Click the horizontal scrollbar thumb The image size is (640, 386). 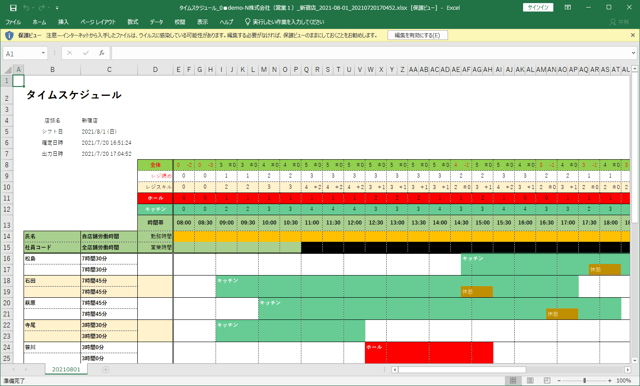click(462, 370)
